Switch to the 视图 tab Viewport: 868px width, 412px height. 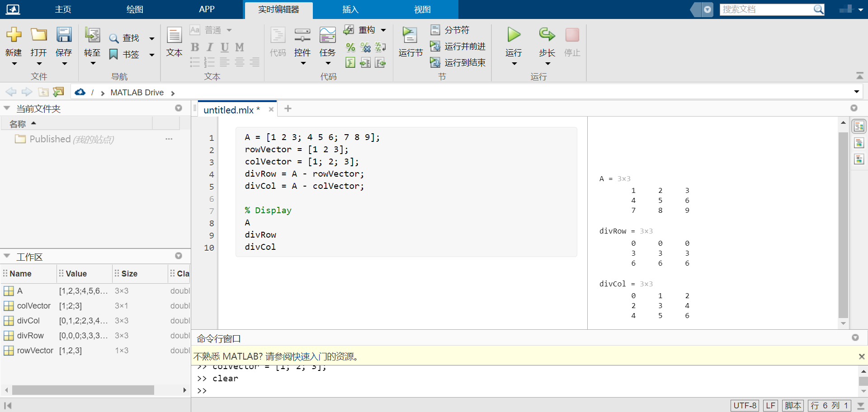[422, 9]
